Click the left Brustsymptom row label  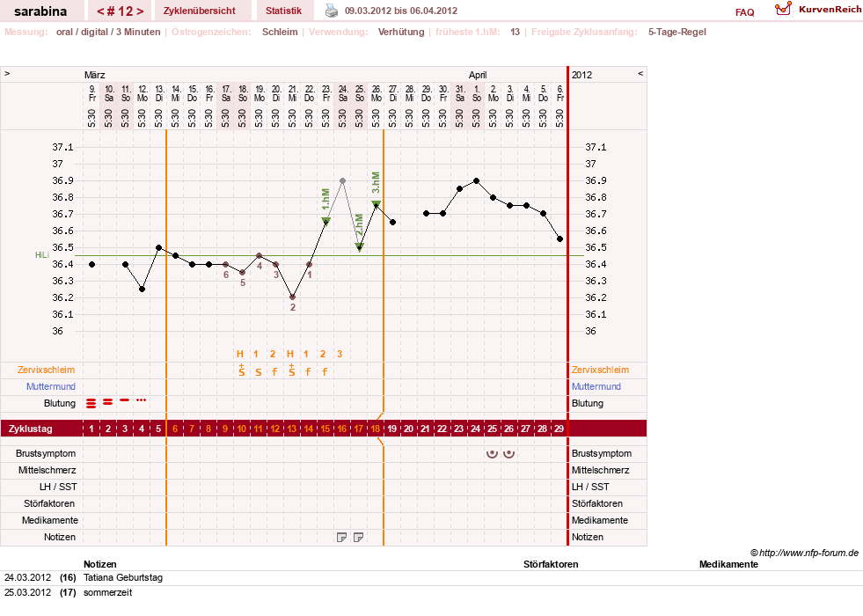pyautogui.click(x=46, y=453)
